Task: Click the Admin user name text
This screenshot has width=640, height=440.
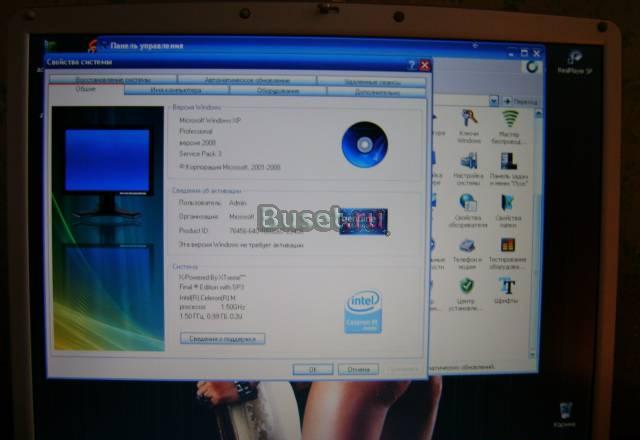Action: pos(238,202)
